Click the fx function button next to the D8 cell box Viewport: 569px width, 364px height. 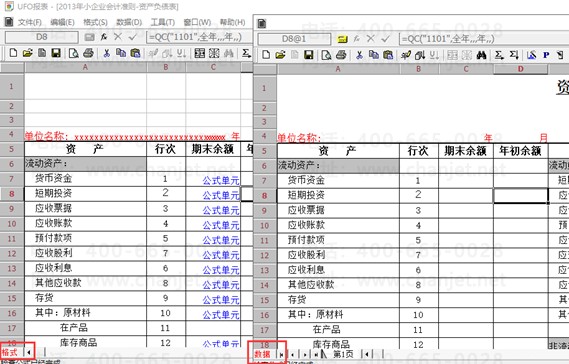point(104,37)
